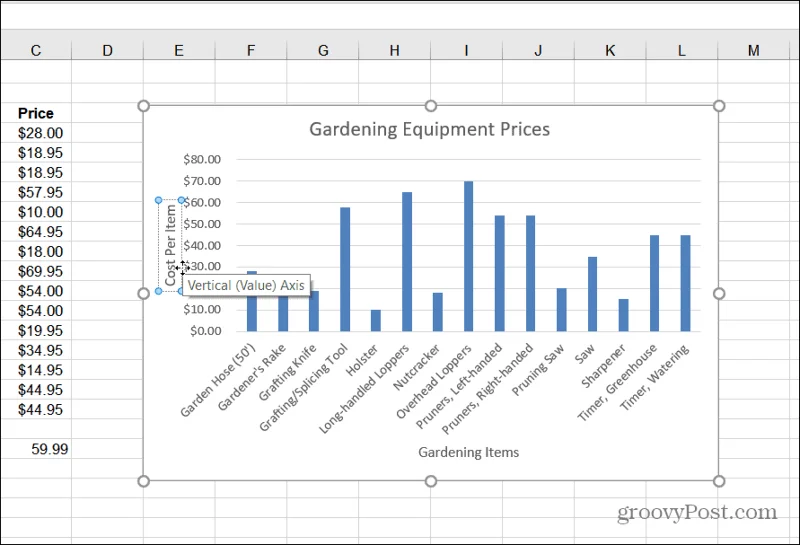Click the chart bottom-right resize handle
800x545 pixels.
coord(719,481)
